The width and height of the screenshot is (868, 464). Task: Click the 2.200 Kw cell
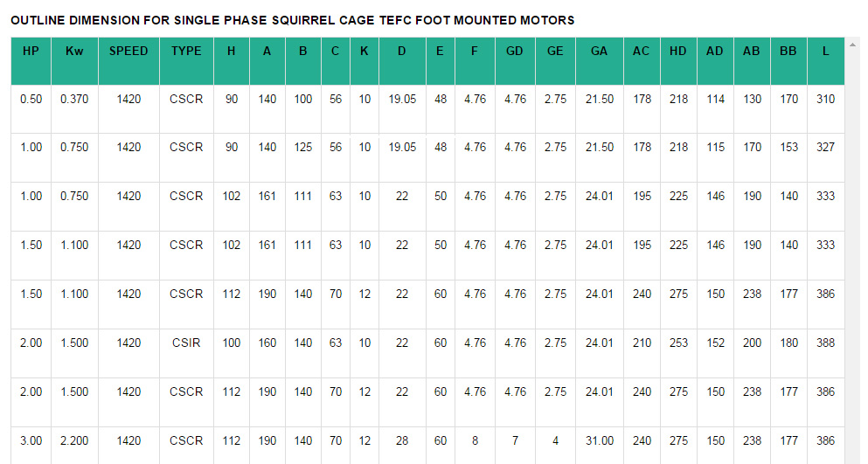coord(74,441)
